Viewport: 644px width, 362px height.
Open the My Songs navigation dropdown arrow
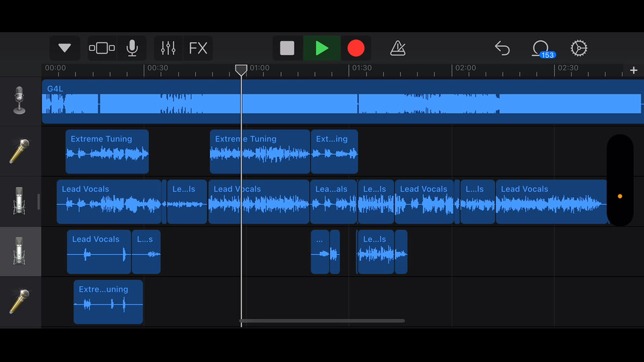pos(64,48)
